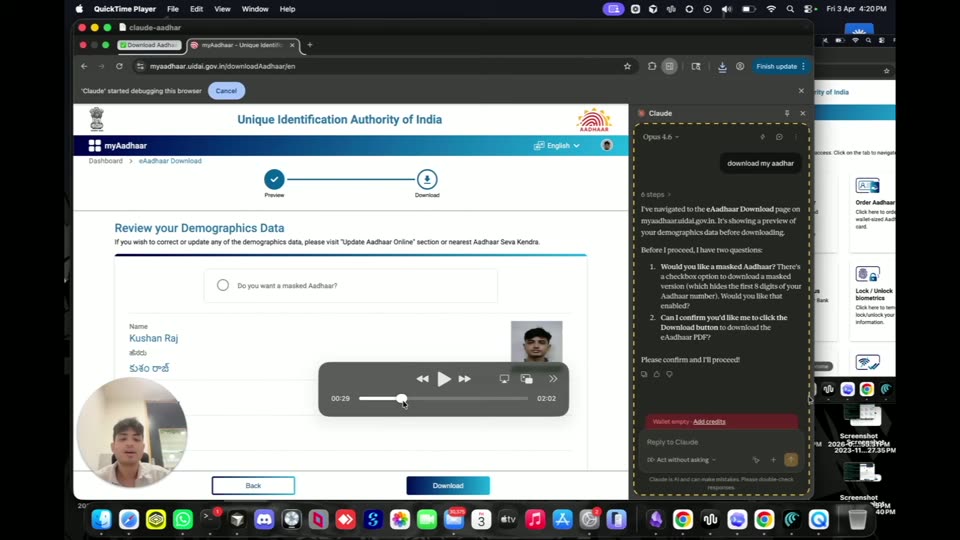Open the browser downloads icon
The image size is (960, 540).
[722, 66]
